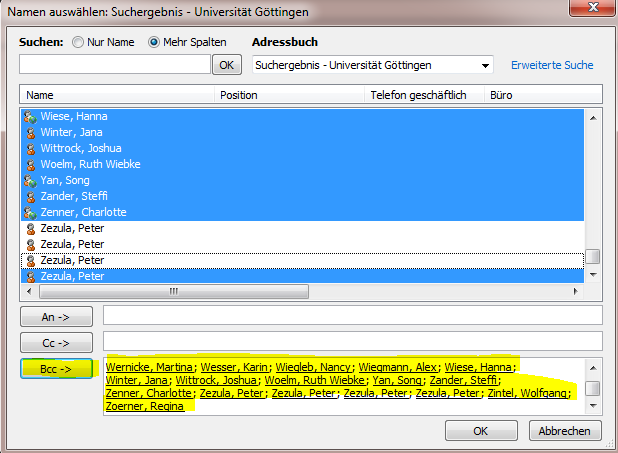
Task: Select the Mehr Spalten radio option
Action: tap(154, 43)
